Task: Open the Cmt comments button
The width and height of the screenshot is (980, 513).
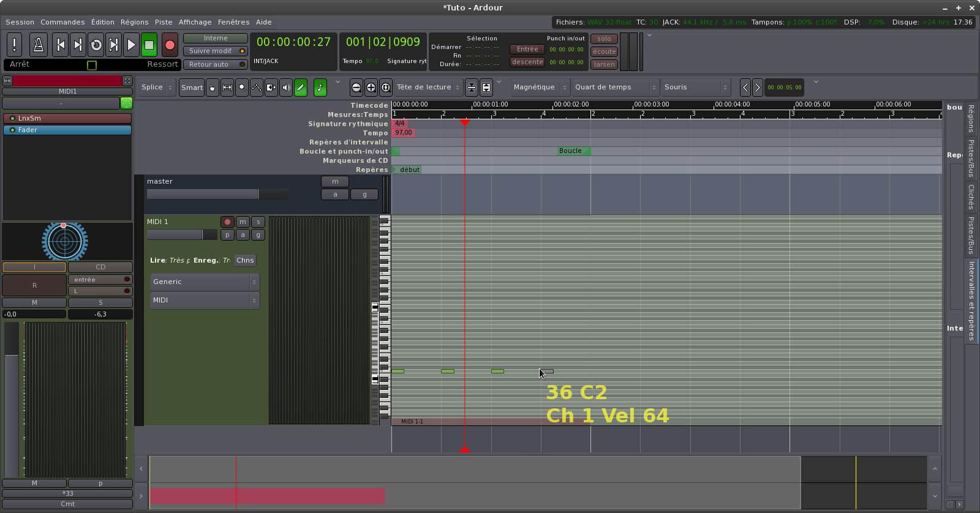Action: click(67, 504)
